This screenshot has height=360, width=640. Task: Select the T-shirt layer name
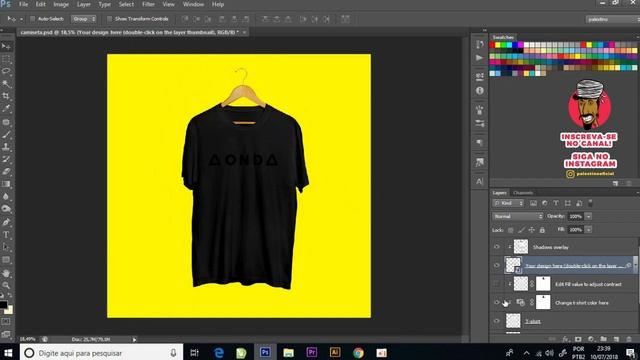coord(533,322)
